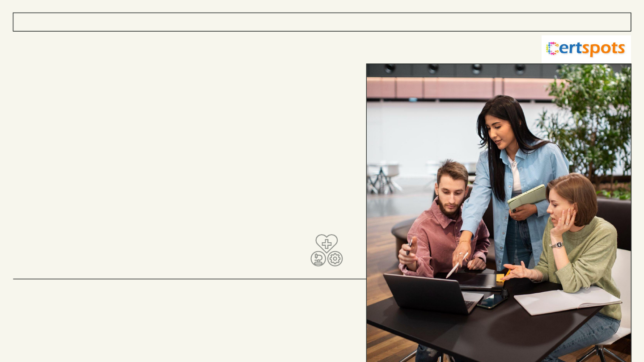Click the white stylus in the woman's hand
Viewport: 644px width, 362px height.
(x=457, y=265)
